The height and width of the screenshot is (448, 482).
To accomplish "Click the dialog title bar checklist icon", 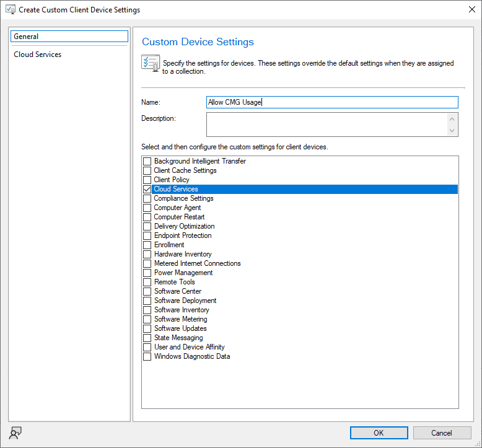I will [x=10, y=10].
